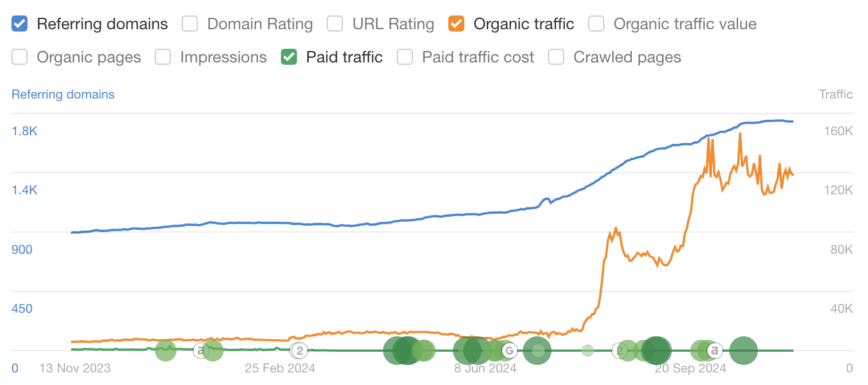868x385 pixels.
Task: Click the Google update 'G' marker
Action: click(x=508, y=350)
